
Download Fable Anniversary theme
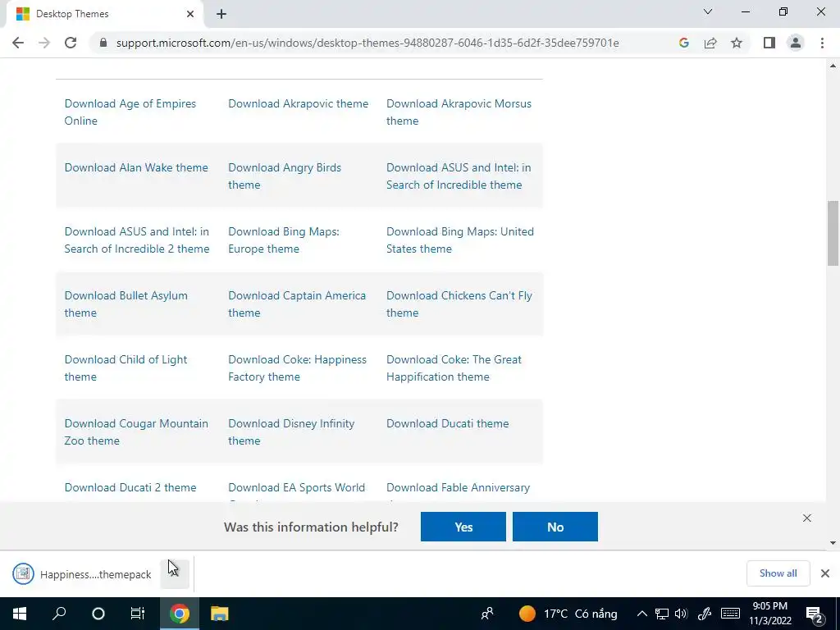click(x=458, y=487)
